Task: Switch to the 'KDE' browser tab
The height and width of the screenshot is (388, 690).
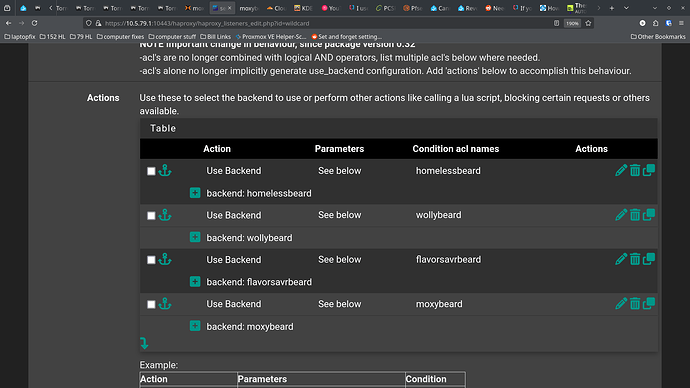Action: [x=303, y=8]
